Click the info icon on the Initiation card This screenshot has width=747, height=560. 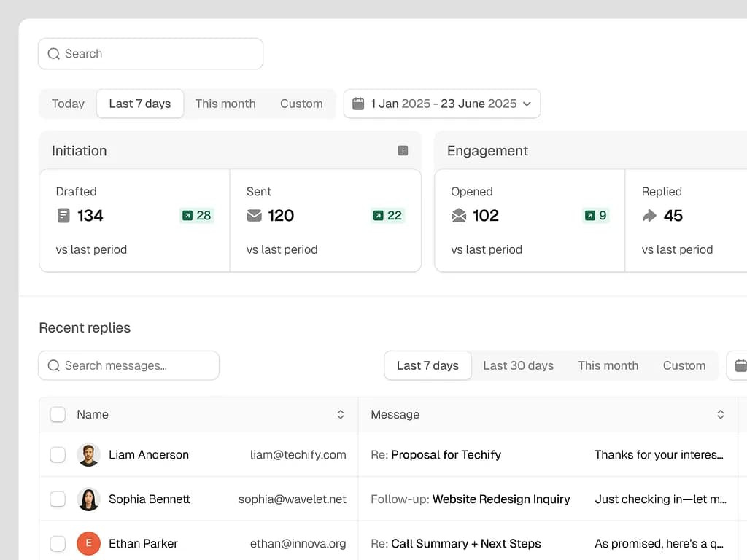pos(403,150)
